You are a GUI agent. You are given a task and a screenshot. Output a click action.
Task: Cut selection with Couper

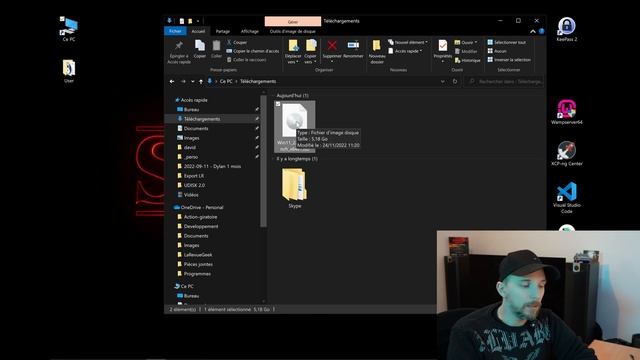coord(237,42)
